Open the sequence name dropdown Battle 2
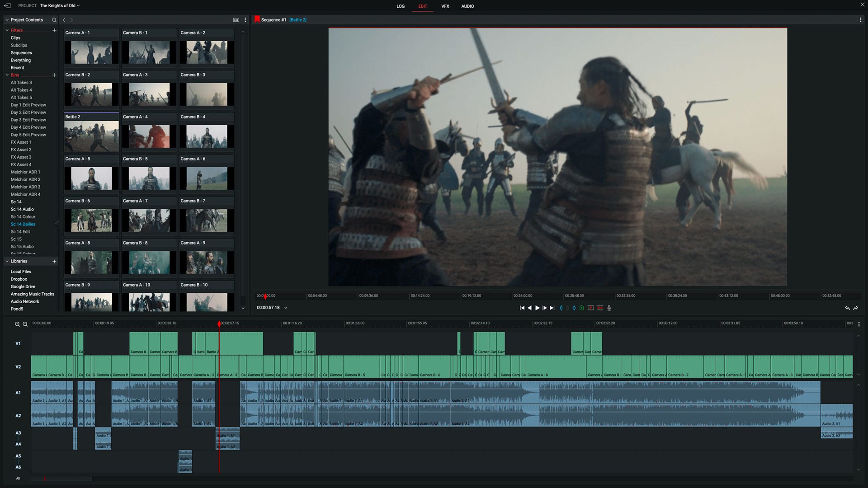This screenshot has height=488, width=868. (x=297, y=20)
